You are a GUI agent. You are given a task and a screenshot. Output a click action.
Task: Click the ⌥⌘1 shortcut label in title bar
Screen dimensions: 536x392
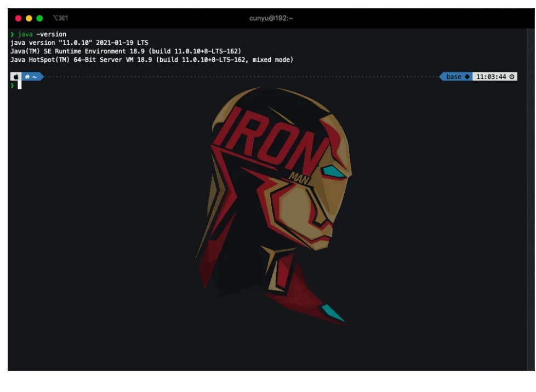(x=60, y=18)
